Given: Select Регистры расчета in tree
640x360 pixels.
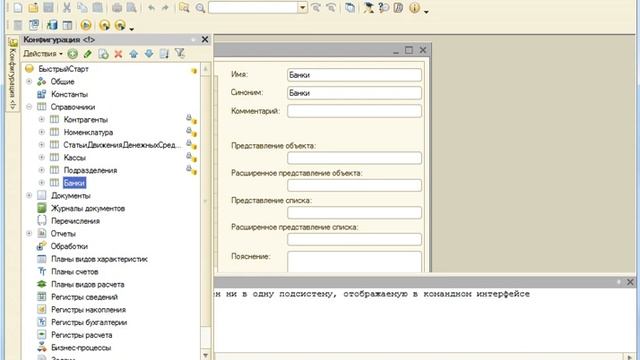Looking at the screenshot, I should [81, 335].
